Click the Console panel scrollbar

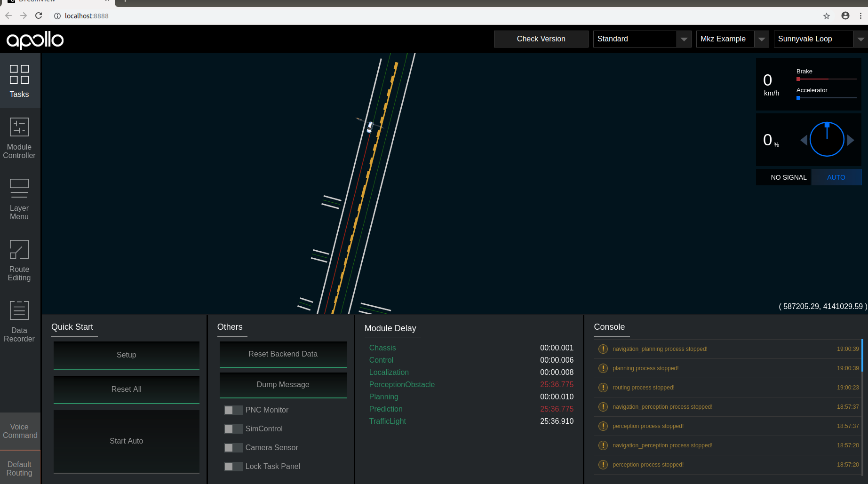point(862,356)
